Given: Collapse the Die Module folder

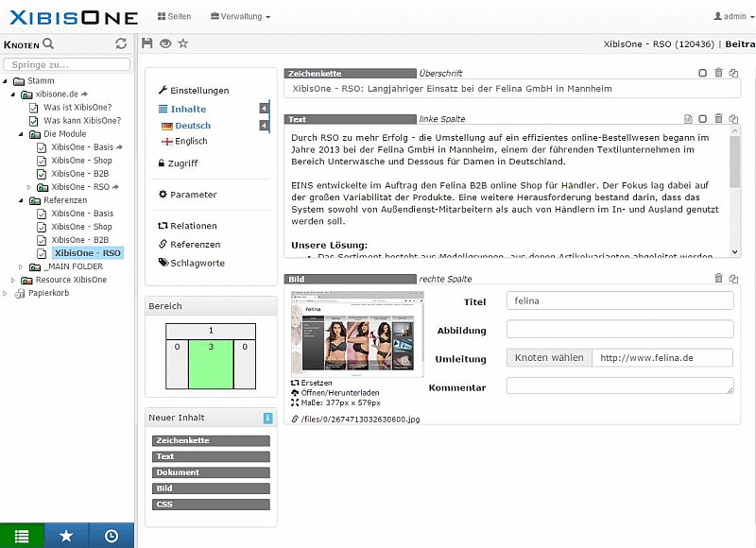Looking at the screenshot, I should pos(21,134).
